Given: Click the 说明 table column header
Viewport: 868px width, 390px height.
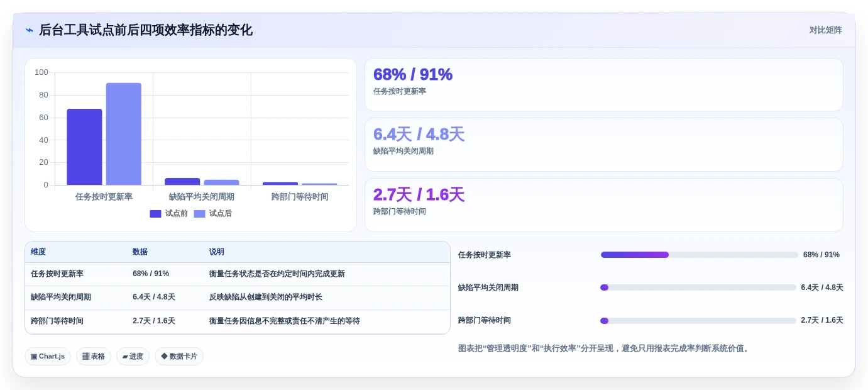Looking at the screenshot, I should pos(217,252).
